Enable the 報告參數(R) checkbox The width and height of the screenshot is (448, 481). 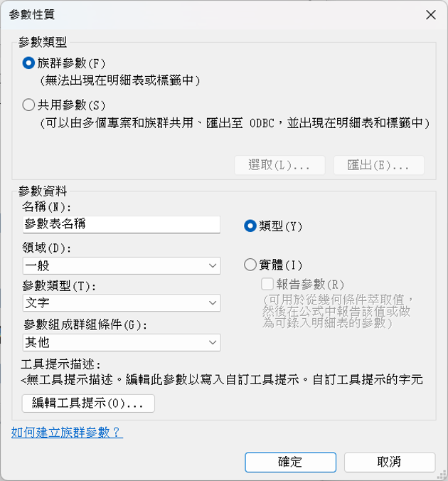268,283
